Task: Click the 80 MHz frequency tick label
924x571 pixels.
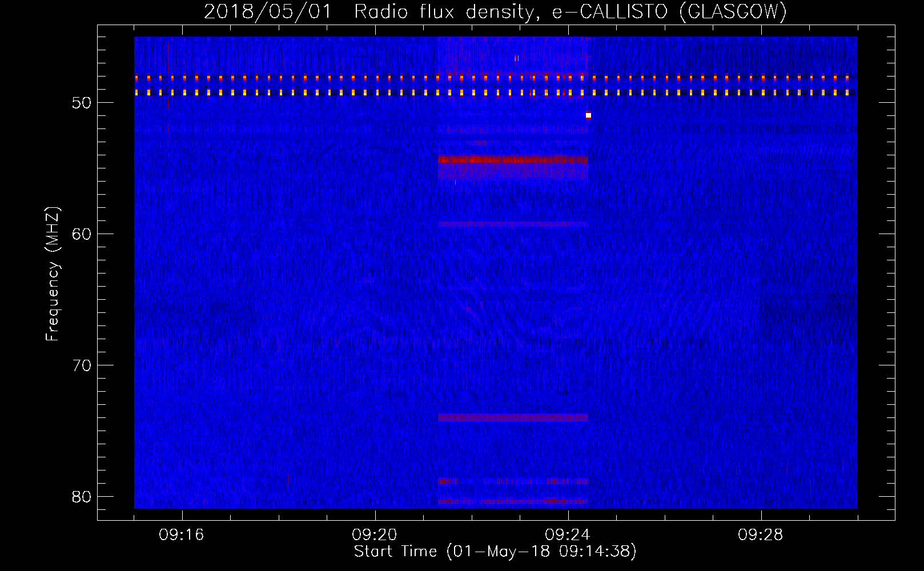Action: [x=82, y=497]
